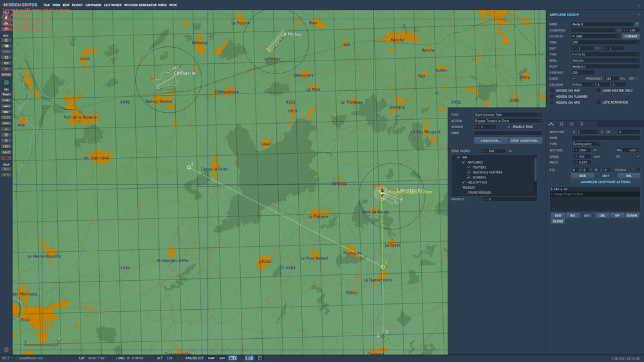Select the helicopter group tool under OBJ

click(6, 100)
